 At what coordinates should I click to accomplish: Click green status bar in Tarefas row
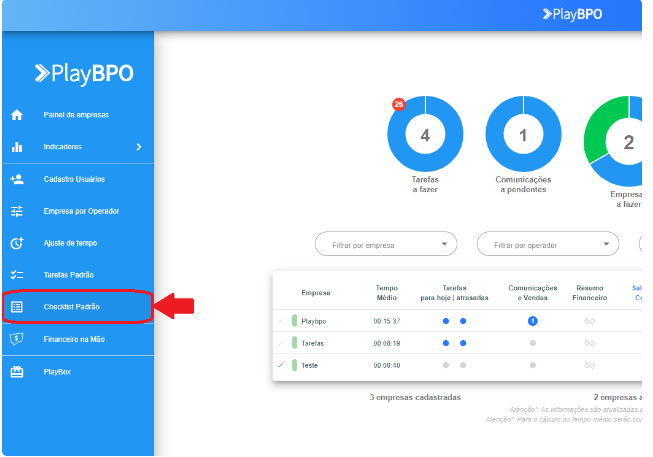(x=294, y=343)
